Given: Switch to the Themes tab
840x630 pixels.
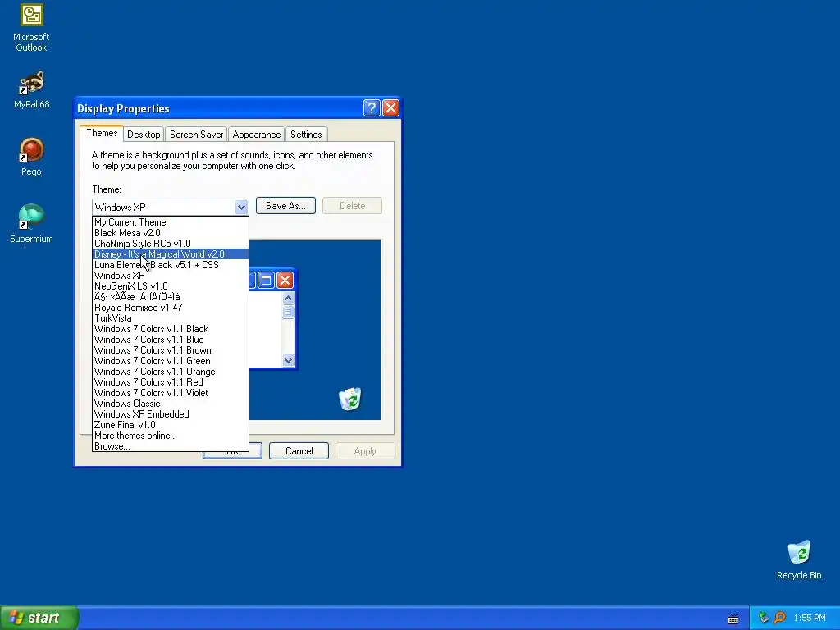Looking at the screenshot, I should pyautogui.click(x=102, y=133).
